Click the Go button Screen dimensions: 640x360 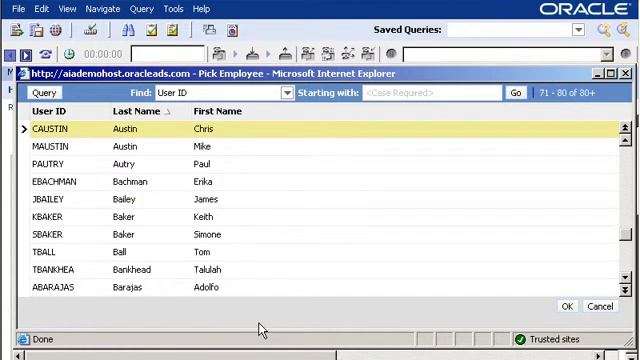pos(516,93)
